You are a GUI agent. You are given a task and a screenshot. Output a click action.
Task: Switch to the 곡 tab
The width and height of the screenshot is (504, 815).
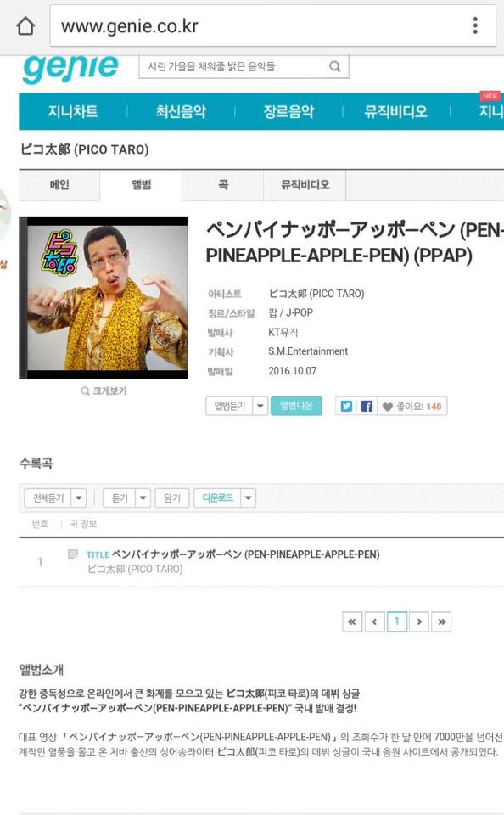pyautogui.click(x=223, y=184)
